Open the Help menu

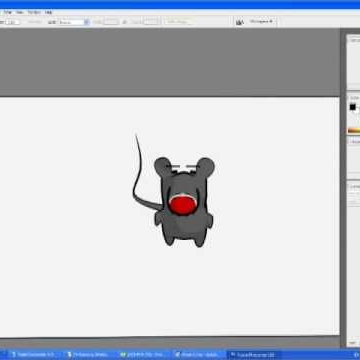pos(49,12)
